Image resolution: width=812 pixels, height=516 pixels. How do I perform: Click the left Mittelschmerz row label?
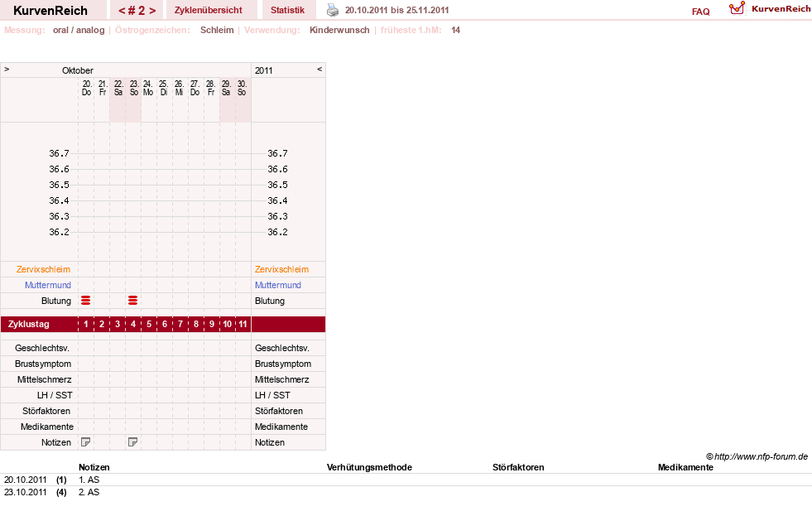click(x=45, y=379)
